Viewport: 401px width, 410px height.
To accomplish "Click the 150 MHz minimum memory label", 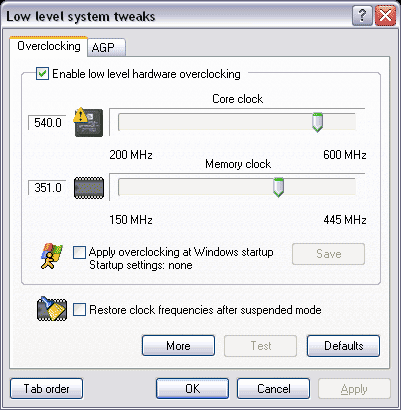I will coord(131,220).
